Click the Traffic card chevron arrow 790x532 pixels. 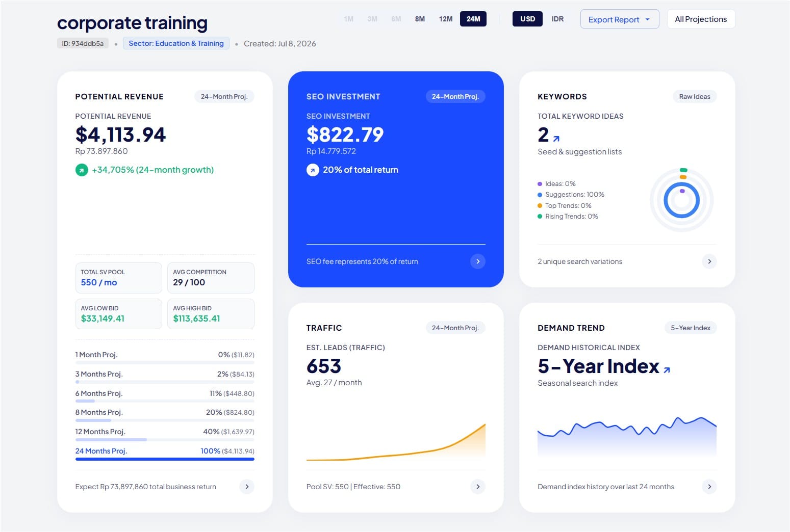coord(478,487)
